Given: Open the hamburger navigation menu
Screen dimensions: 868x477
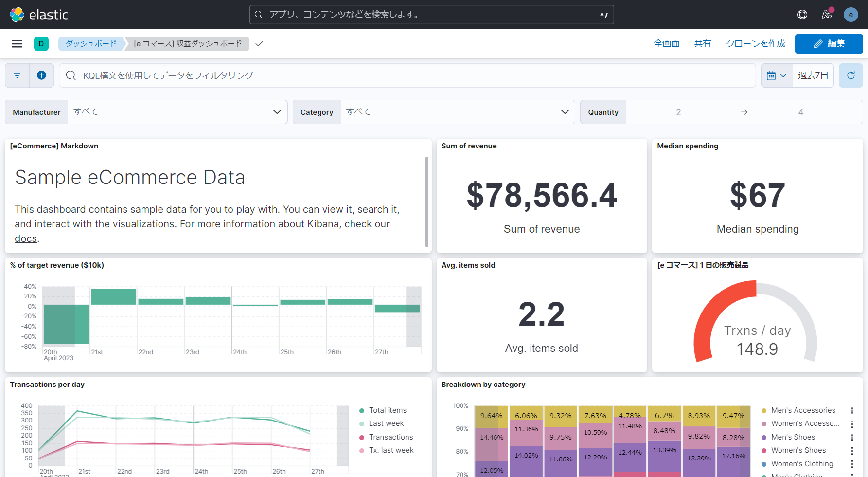Looking at the screenshot, I should [17, 44].
